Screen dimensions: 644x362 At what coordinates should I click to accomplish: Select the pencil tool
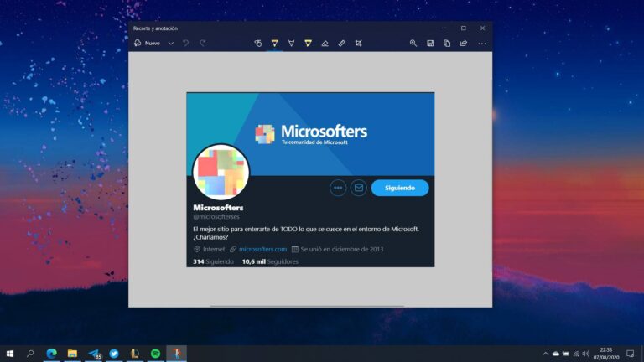291,43
